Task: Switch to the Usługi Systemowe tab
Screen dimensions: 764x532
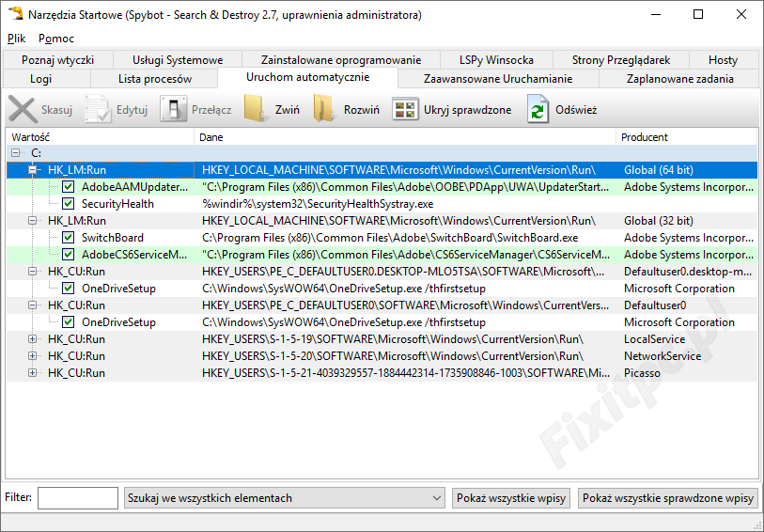Action: [178, 60]
